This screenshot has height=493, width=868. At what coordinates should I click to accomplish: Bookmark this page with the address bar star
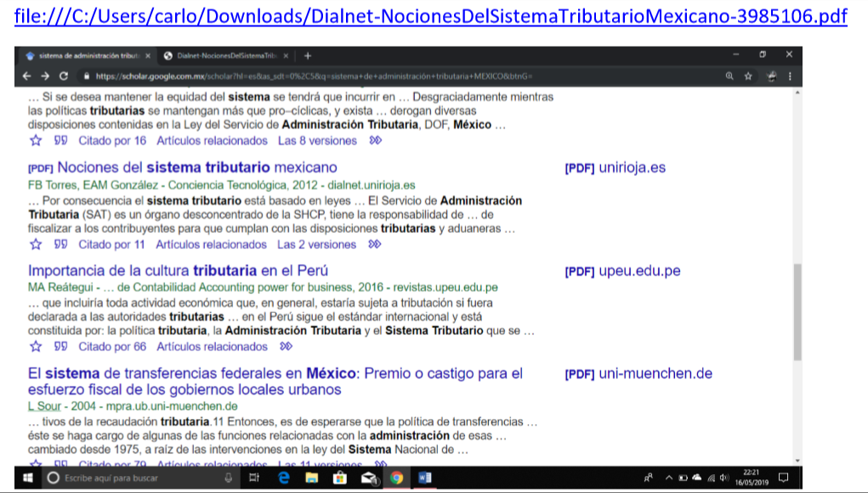tap(748, 76)
